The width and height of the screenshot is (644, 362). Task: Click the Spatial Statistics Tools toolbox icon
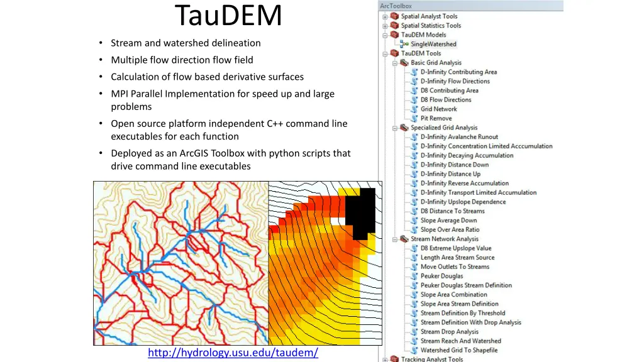tap(395, 25)
